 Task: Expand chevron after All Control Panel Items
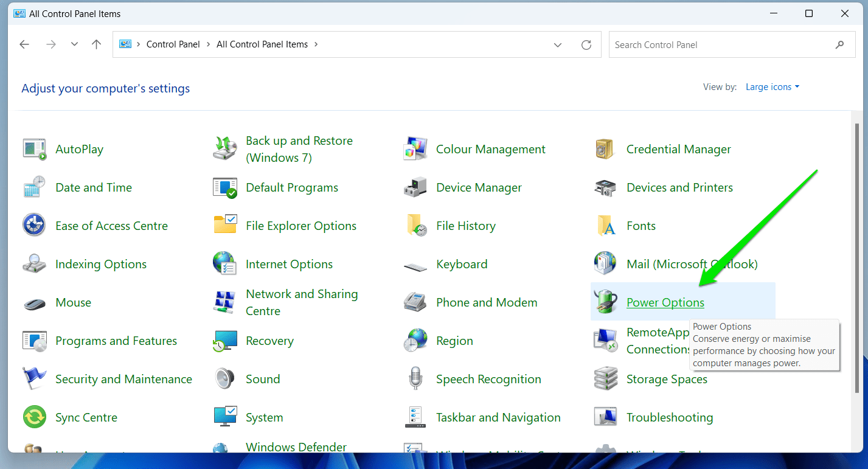click(x=316, y=44)
